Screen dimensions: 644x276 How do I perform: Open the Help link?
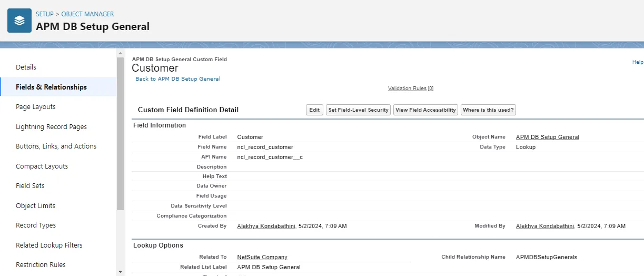tap(638, 62)
